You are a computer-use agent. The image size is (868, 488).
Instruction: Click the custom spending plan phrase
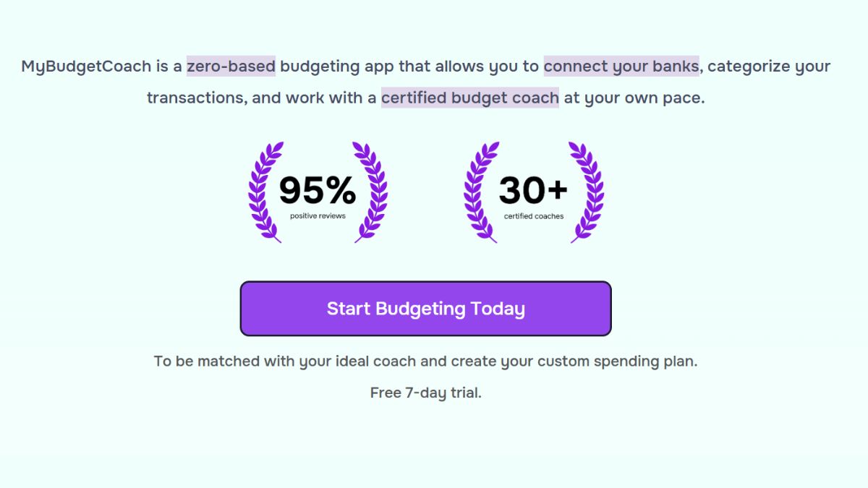[618, 361]
